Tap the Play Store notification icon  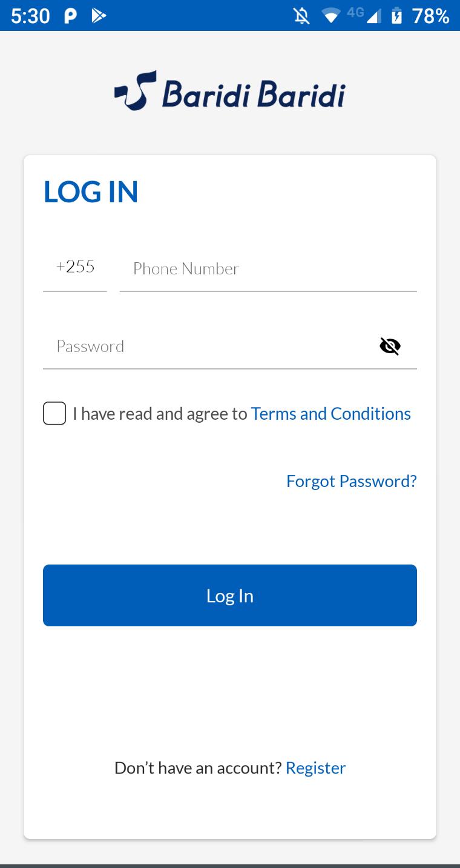[x=99, y=16]
